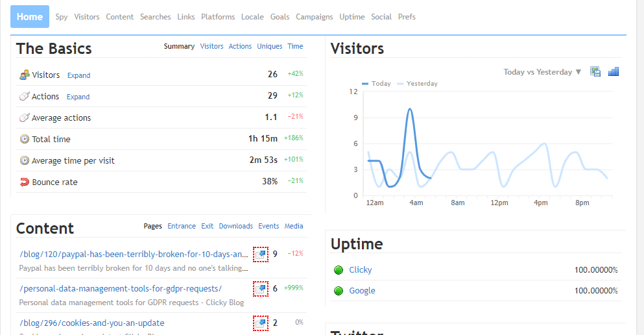644x335 pixels.
Task: Switch The Basics to Visitors tab
Action: (211, 46)
